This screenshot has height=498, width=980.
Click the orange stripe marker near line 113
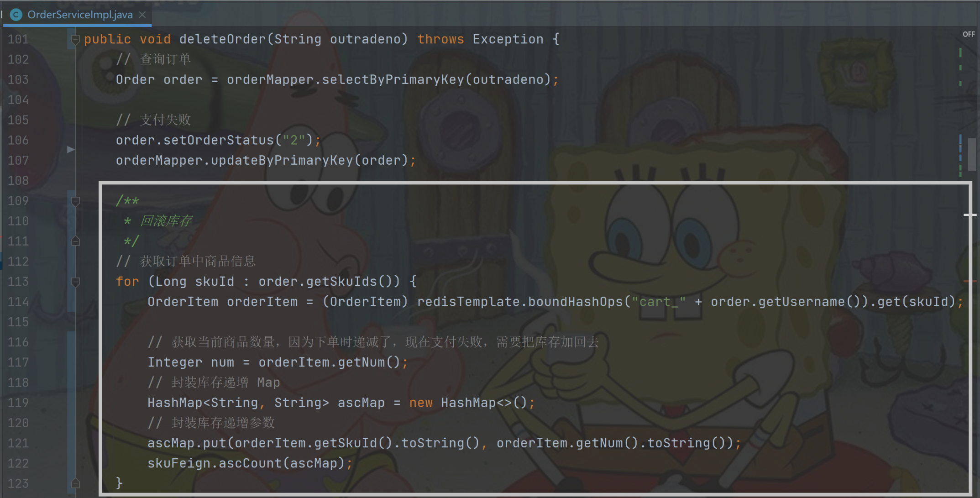tap(970, 281)
